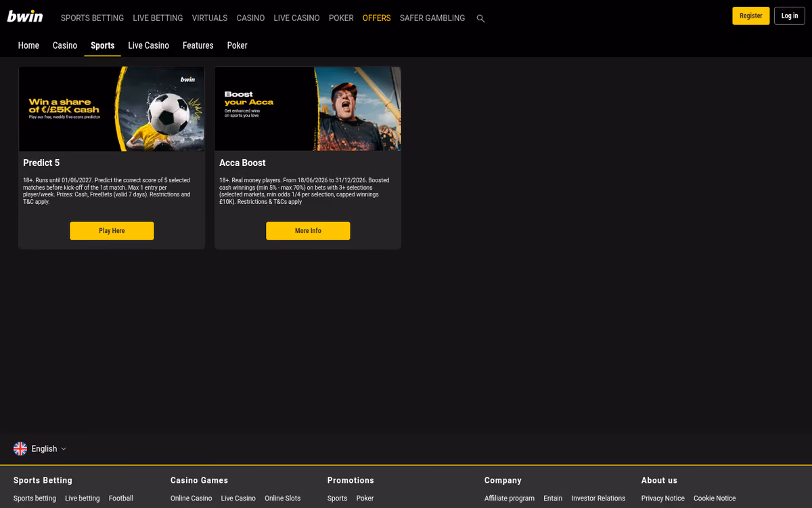Open footer Affiliate program link
The image size is (812, 508).
click(x=510, y=499)
